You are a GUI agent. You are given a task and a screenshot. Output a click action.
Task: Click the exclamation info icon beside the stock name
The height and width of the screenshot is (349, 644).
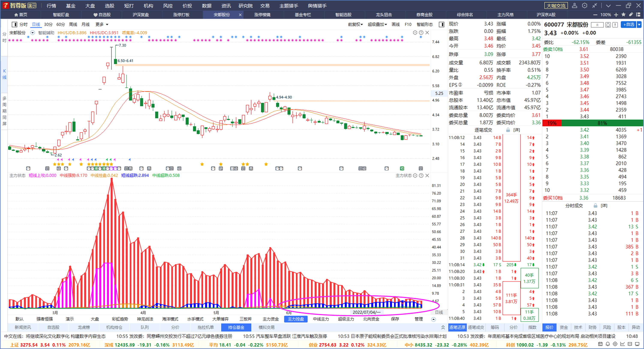pyautogui.click(x=615, y=25)
